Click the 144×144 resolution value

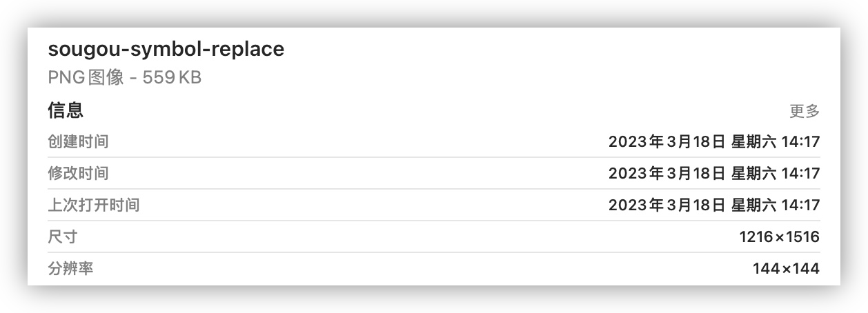point(786,268)
